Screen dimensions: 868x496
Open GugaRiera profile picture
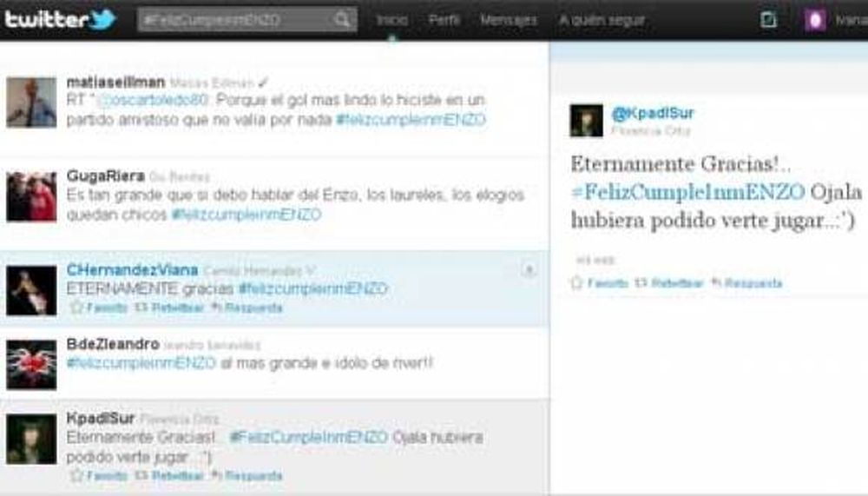31,196
